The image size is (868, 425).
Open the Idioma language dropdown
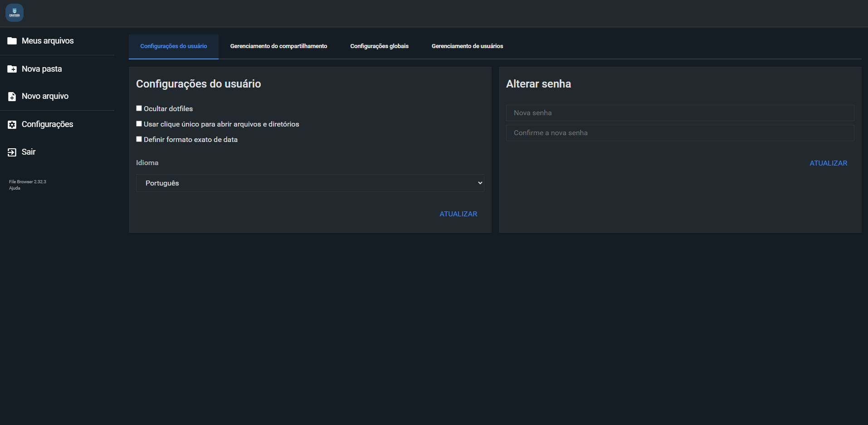[310, 183]
